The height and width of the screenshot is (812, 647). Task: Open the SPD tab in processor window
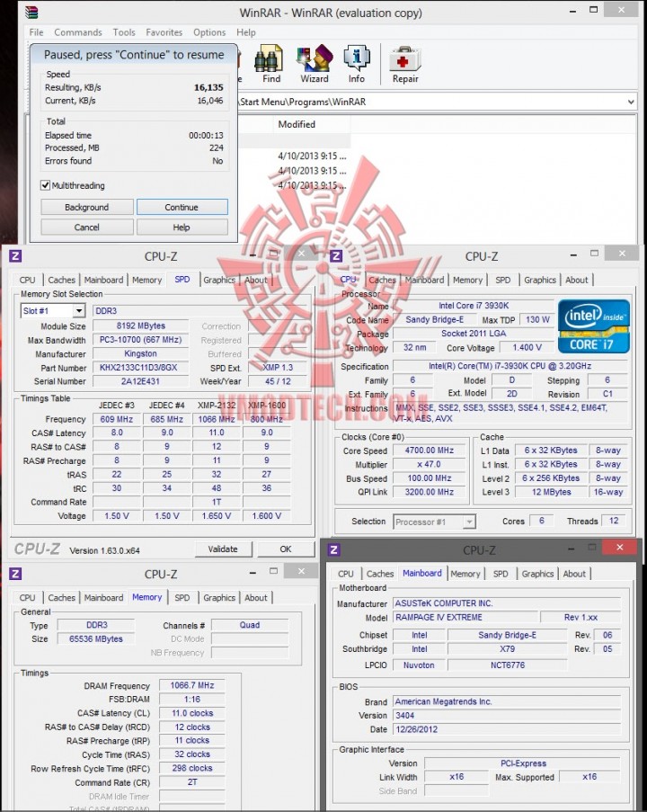[502, 280]
